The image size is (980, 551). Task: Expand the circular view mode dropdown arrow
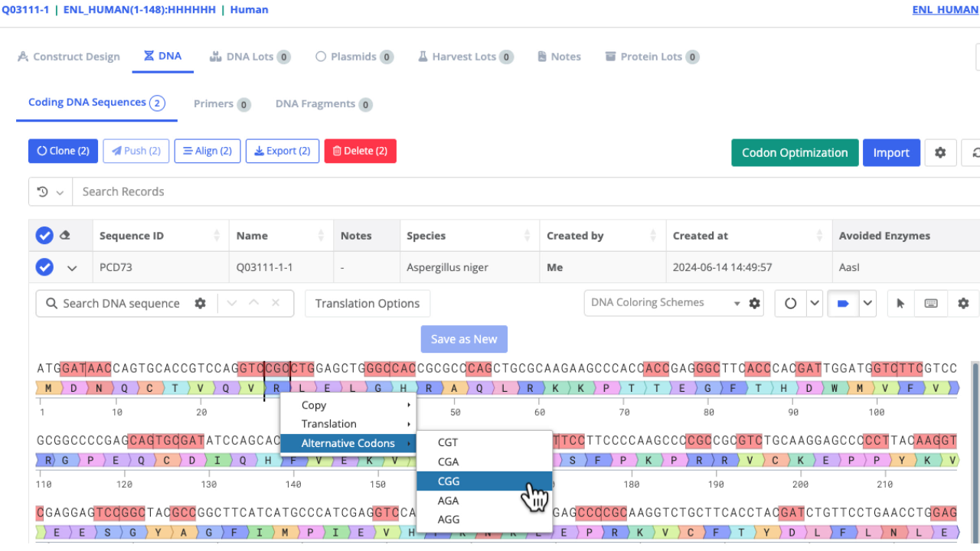pos(814,303)
